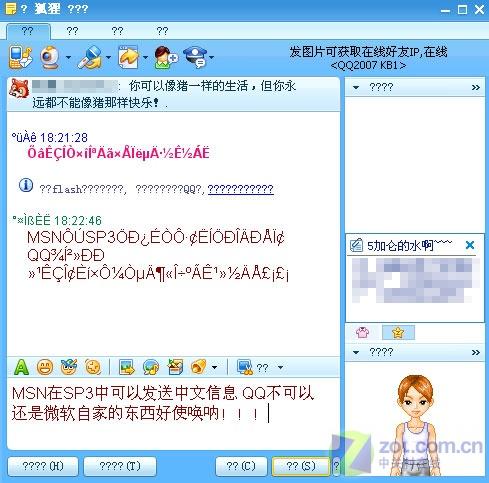Expand the lower right panel double arrow
The height and width of the screenshot is (483, 489).
[x=476, y=352]
